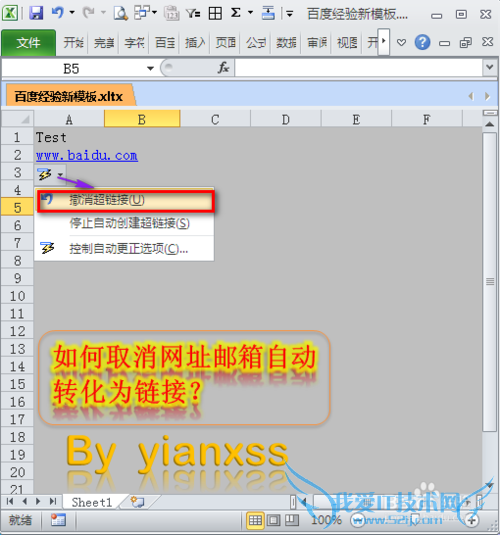Switch to the Page Layout ribbon tab
This screenshot has width=500, height=535.
click(225, 43)
